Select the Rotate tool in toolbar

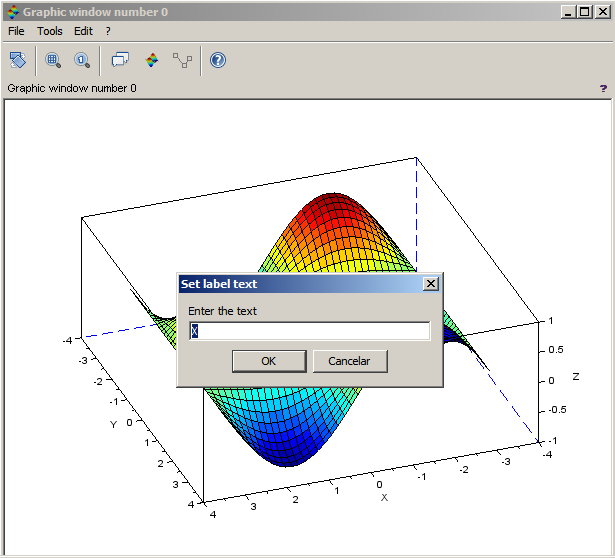(17, 61)
